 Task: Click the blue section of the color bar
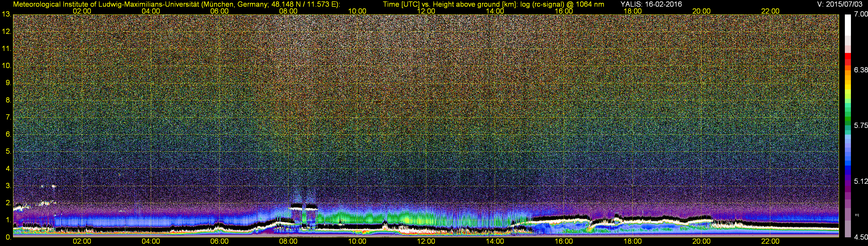tap(848, 165)
